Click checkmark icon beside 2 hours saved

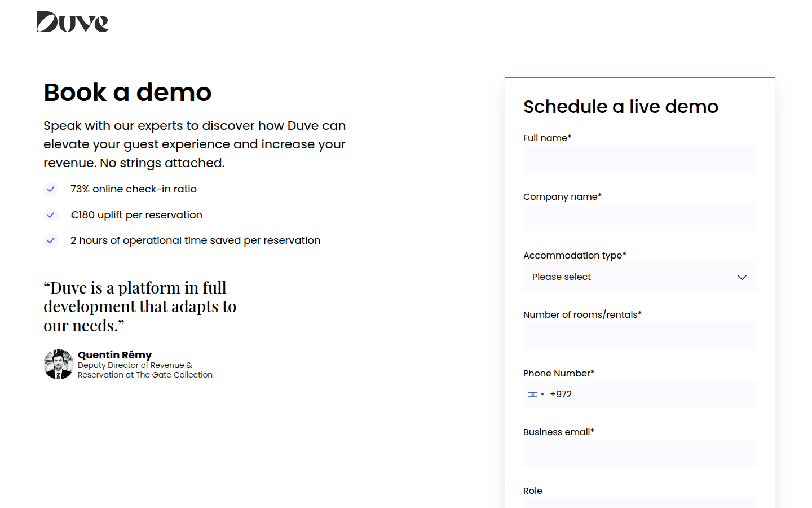click(51, 240)
